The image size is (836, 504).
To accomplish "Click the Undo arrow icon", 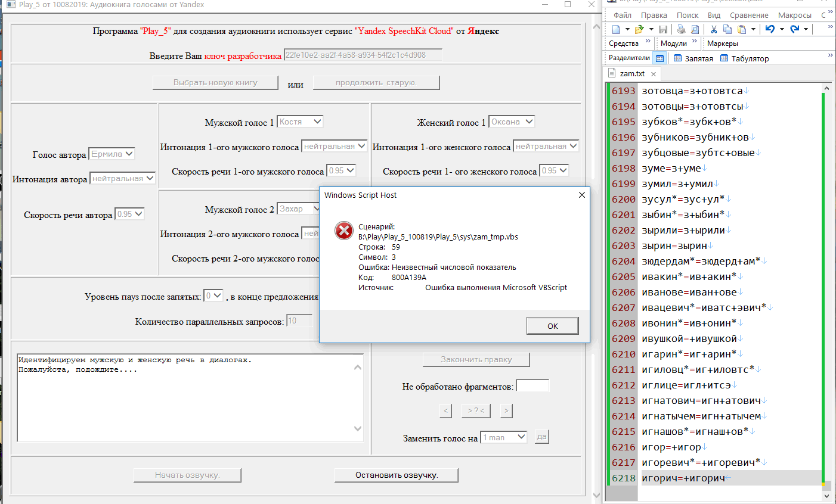I will (x=770, y=29).
